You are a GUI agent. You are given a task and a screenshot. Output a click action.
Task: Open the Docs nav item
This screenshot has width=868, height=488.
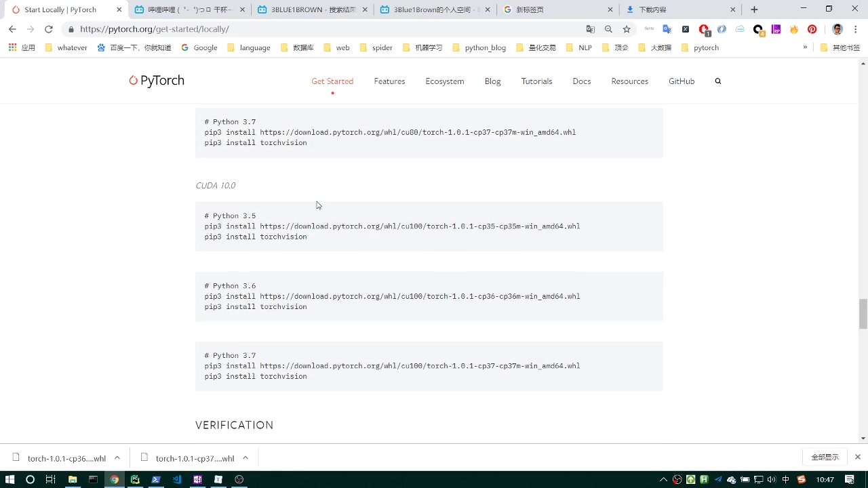(582, 81)
